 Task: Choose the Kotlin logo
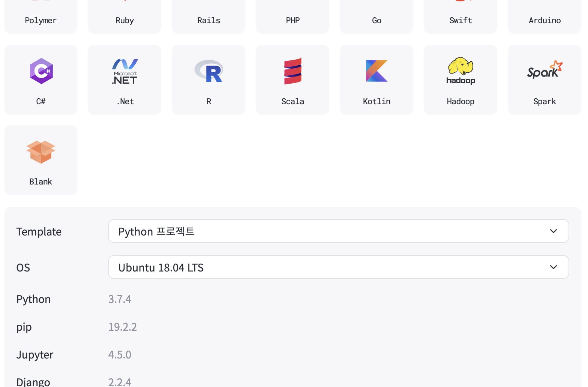point(376,71)
